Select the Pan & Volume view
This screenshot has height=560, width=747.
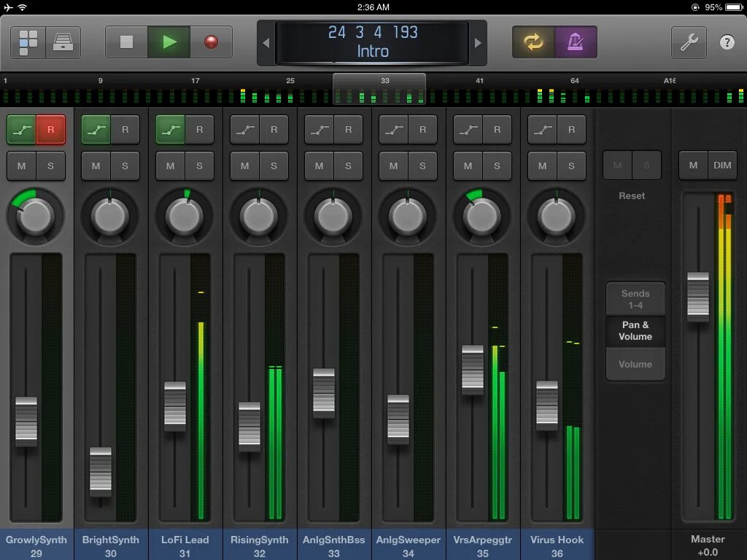[x=635, y=330]
